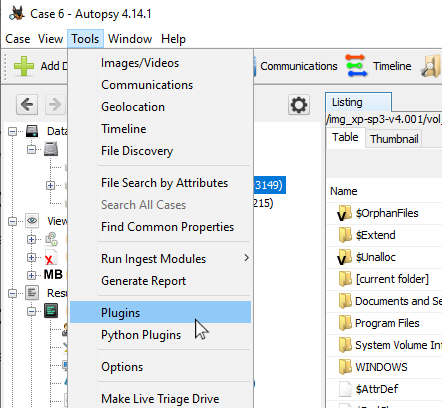Open the gear settings icon in tree panel
The image size is (442, 408).
point(299,105)
